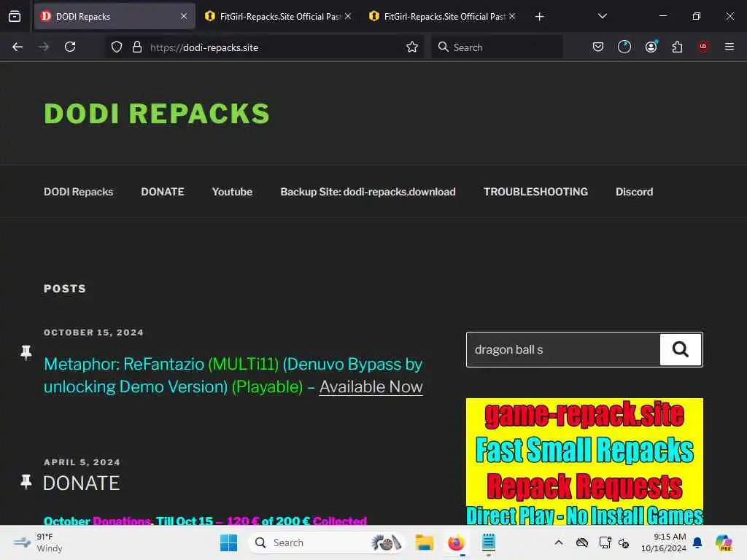
Task: Click the taskbar clock 9:15 AM
Action: click(x=664, y=542)
